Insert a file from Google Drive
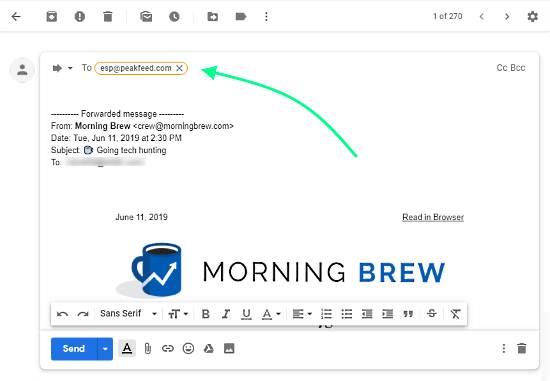The width and height of the screenshot is (550, 381). pos(209,348)
